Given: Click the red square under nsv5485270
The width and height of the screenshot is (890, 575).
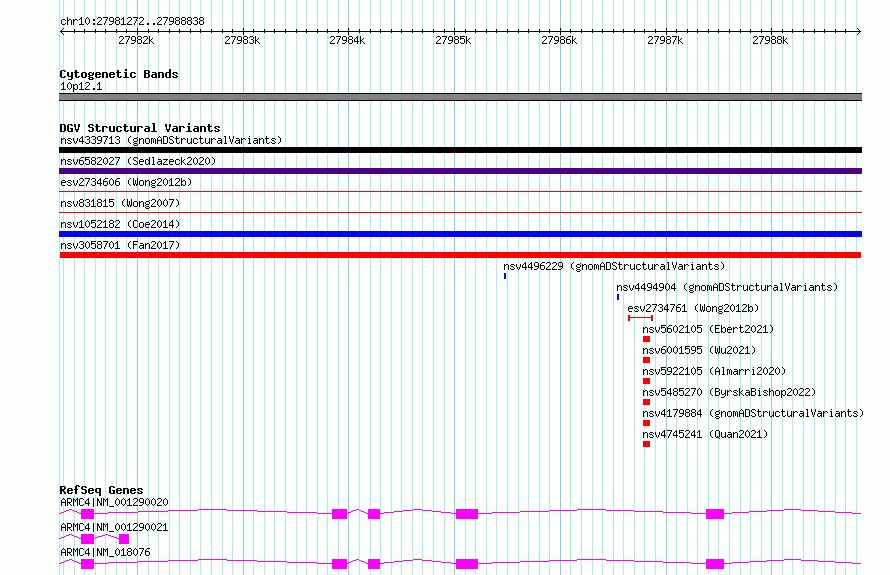Looking at the screenshot, I should 646,402.
